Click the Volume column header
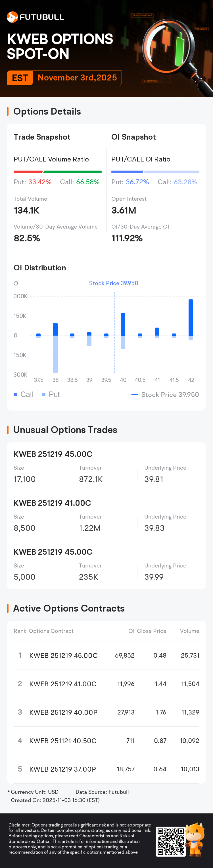The image size is (213, 868). [189, 631]
